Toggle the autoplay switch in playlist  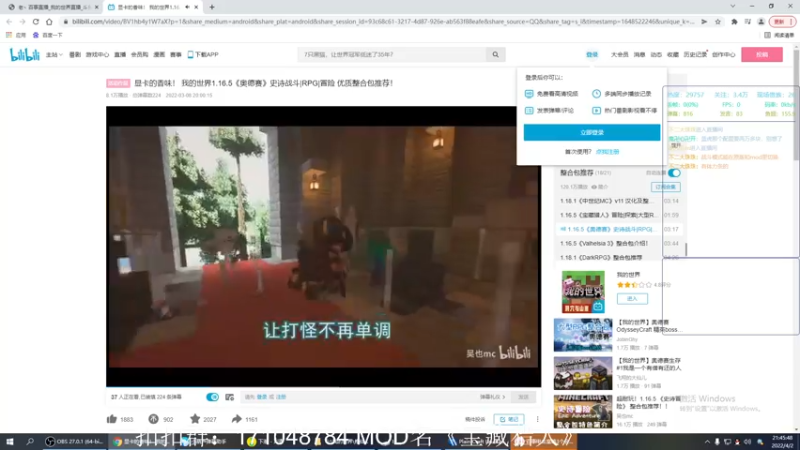[674, 173]
